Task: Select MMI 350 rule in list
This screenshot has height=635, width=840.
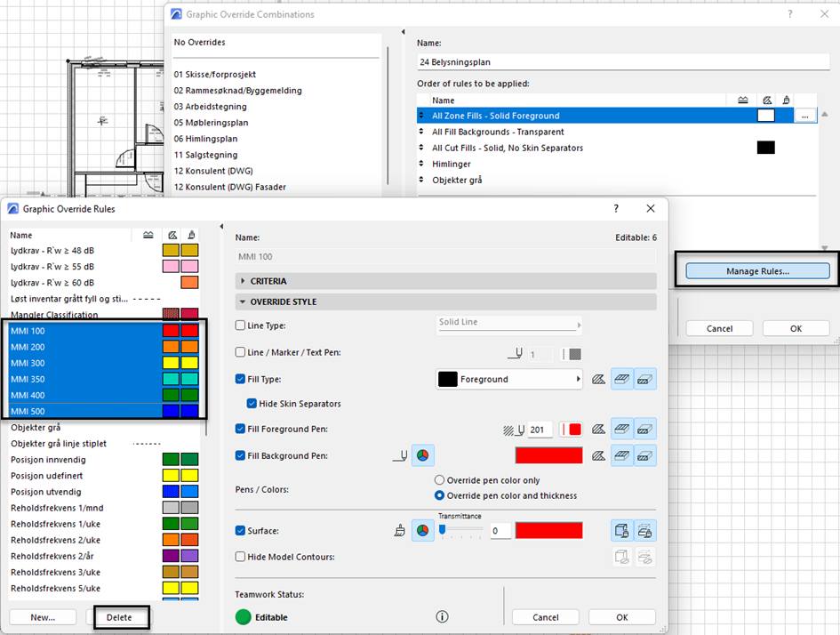Action: point(104,379)
